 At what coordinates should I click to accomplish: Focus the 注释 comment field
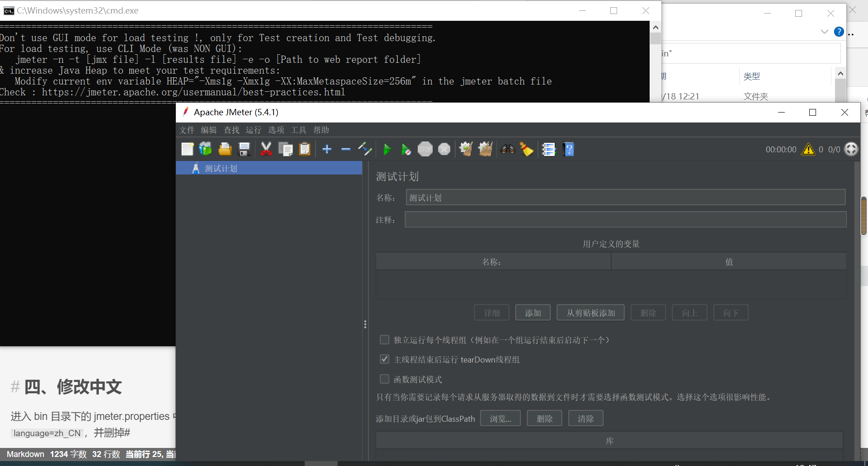point(626,220)
